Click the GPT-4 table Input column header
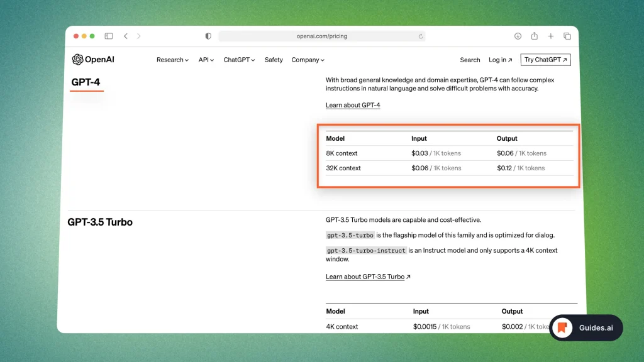 419,138
